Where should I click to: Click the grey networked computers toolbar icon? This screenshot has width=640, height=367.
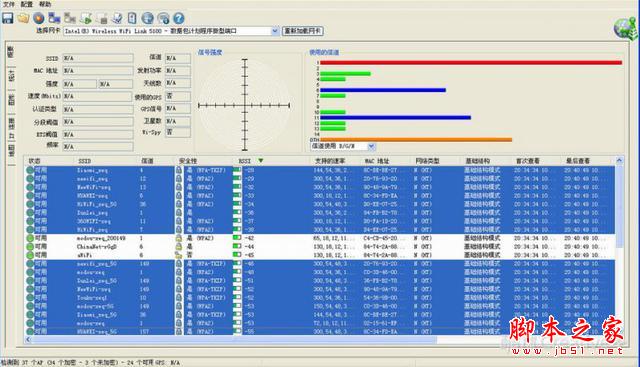tap(70, 18)
